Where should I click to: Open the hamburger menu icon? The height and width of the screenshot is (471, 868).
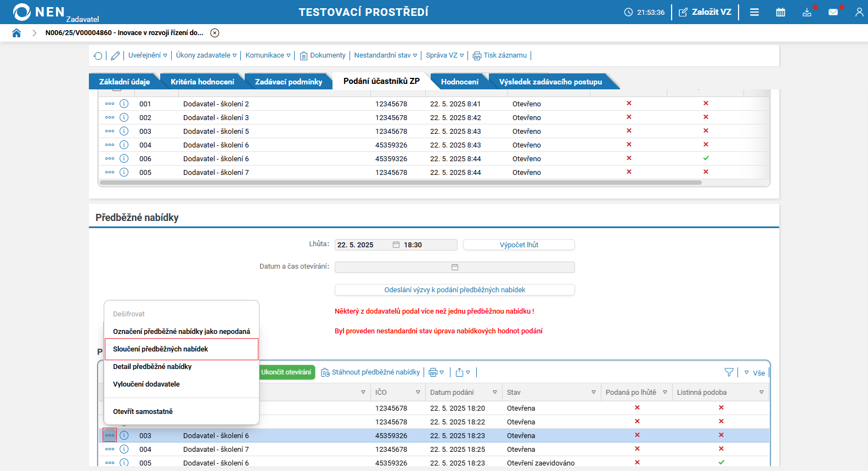754,12
